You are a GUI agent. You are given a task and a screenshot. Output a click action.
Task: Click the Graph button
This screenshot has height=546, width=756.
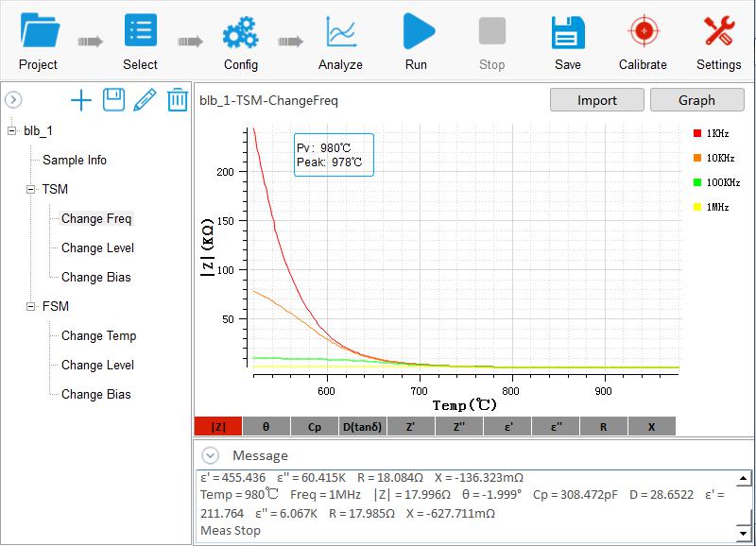[x=696, y=100]
